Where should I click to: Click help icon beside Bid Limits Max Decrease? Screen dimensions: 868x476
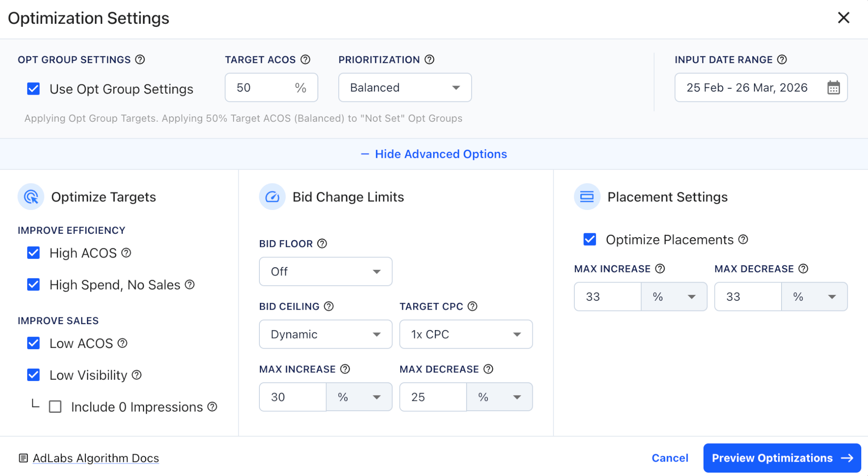coord(488,369)
